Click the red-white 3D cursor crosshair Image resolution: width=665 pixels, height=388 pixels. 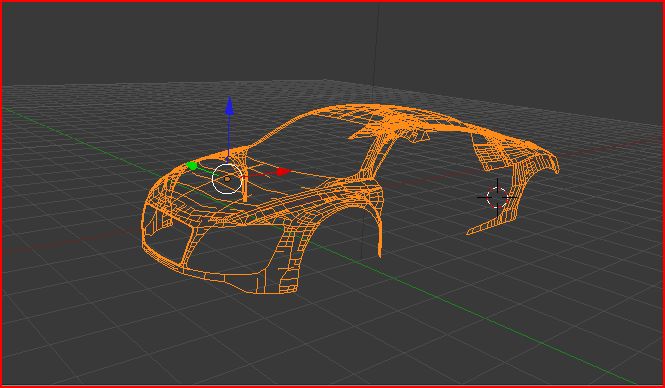(x=497, y=197)
